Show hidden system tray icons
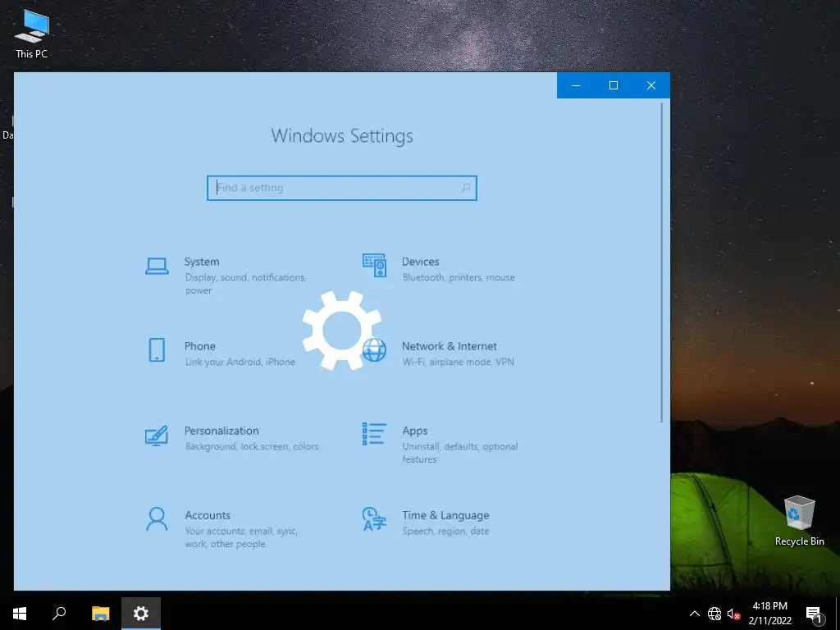The width and height of the screenshot is (840, 630). coord(694,614)
